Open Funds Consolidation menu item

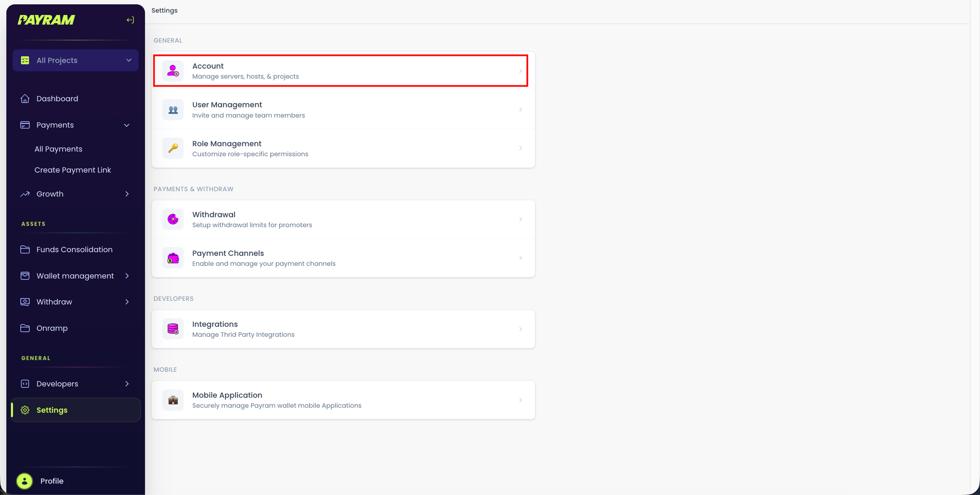[74, 250]
